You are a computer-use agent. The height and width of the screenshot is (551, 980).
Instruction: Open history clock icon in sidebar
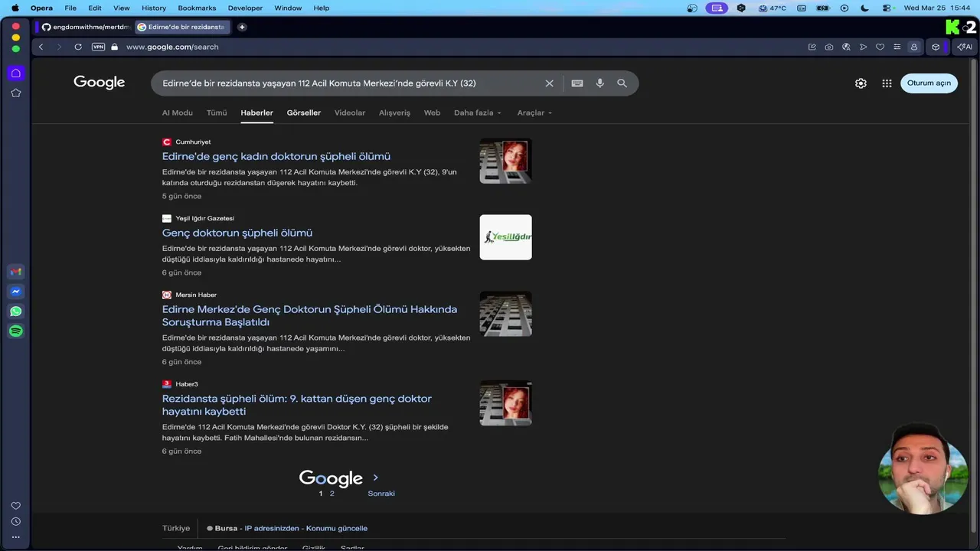click(x=15, y=521)
